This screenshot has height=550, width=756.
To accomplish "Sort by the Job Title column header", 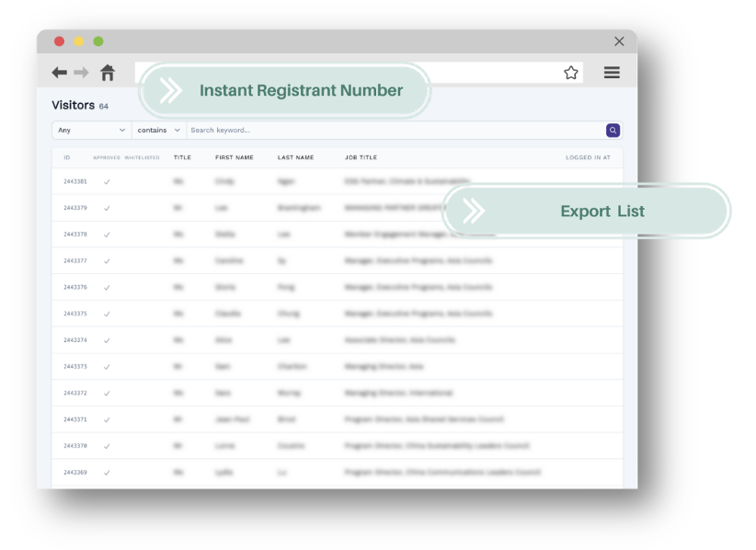I will 361,158.
